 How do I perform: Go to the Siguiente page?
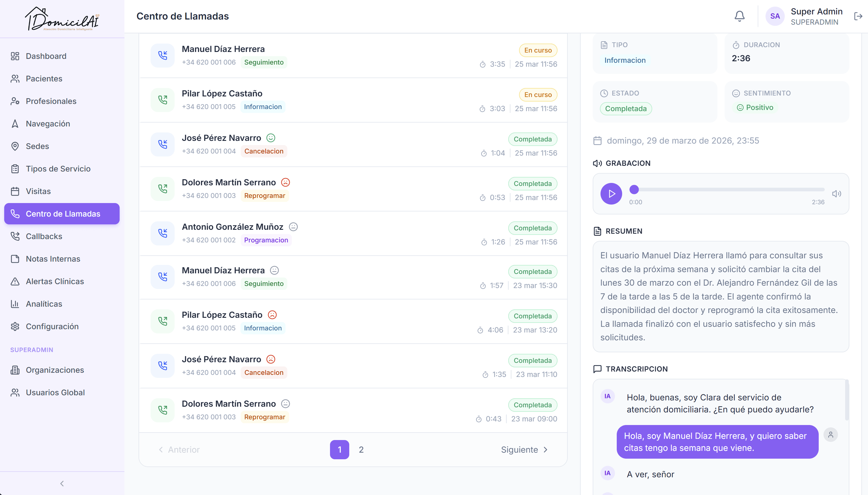click(x=524, y=449)
